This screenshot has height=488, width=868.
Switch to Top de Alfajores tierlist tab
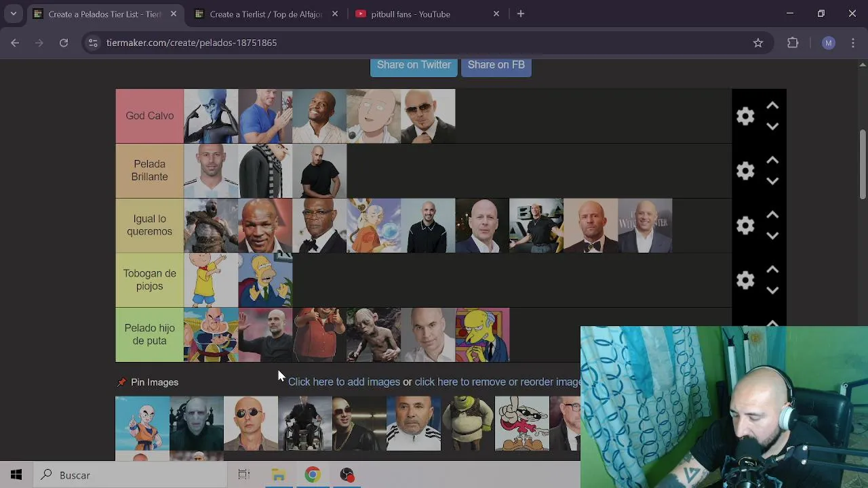[265, 14]
